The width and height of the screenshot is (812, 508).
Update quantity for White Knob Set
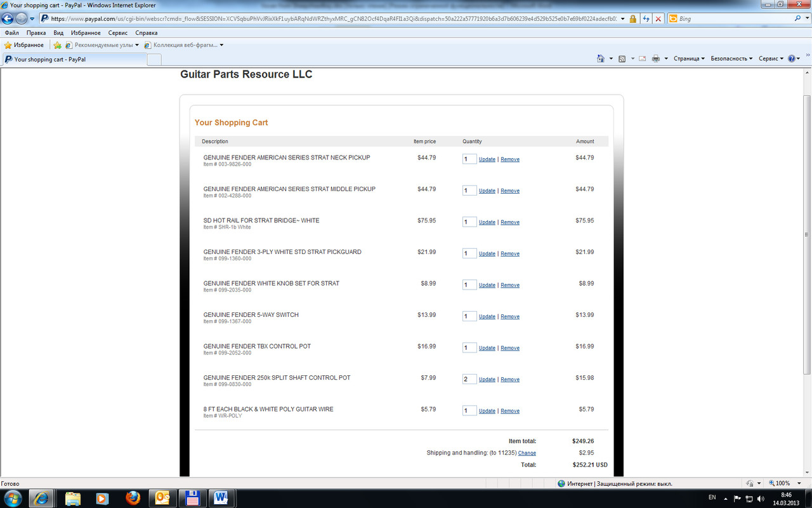(x=487, y=285)
